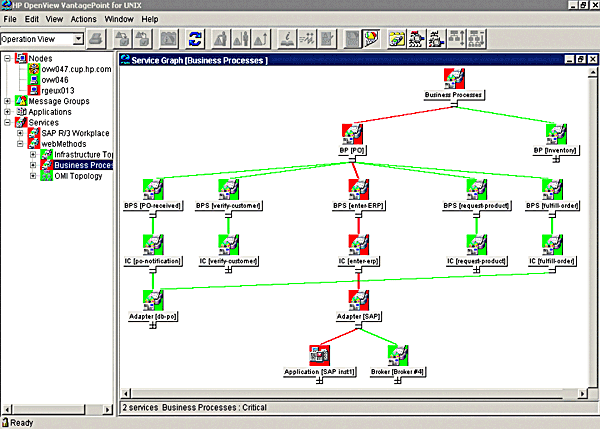Click the IC [po-notification] node icon
This screenshot has height=429, width=600.
click(x=152, y=245)
